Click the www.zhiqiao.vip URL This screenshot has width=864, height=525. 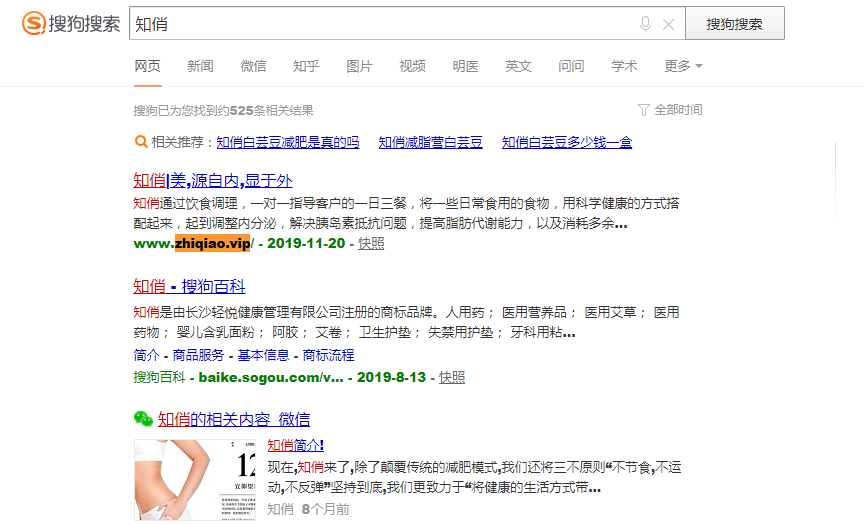click(x=193, y=243)
